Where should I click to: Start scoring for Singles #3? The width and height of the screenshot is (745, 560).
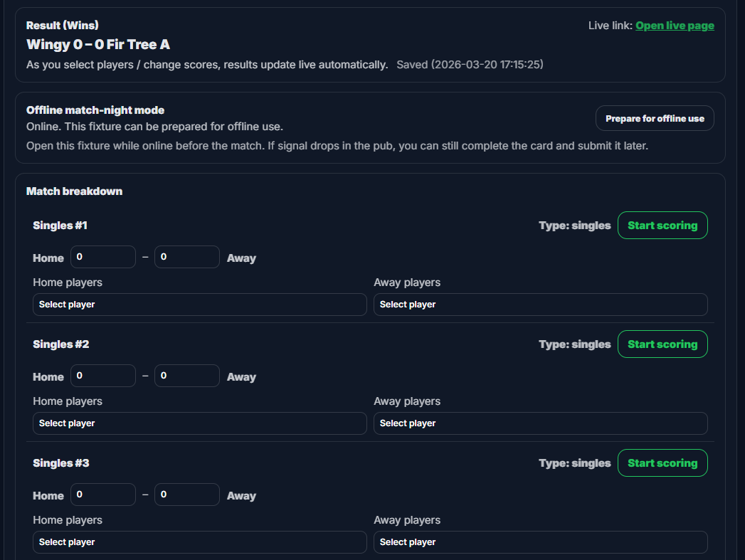[662, 463]
